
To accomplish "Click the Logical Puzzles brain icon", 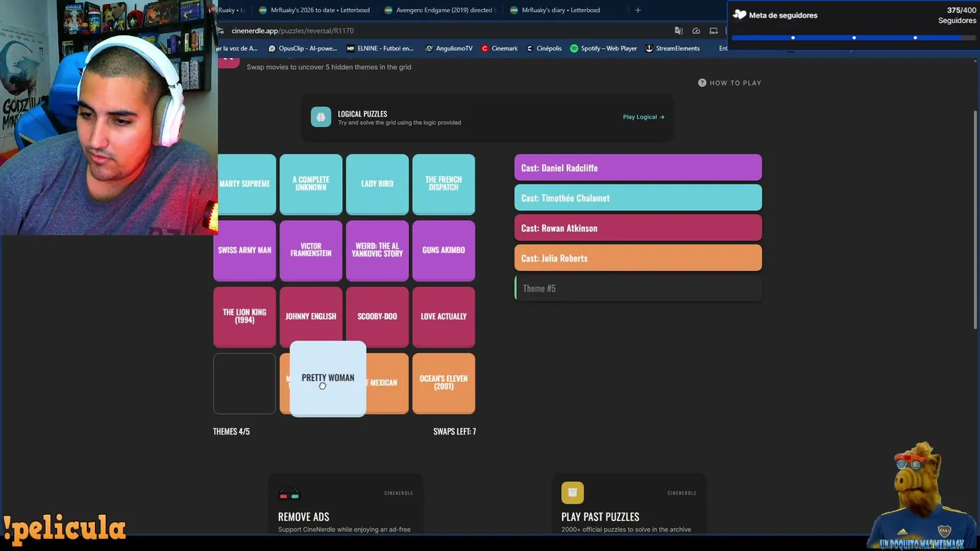I will pyautogui.click(x=321, y=117).
